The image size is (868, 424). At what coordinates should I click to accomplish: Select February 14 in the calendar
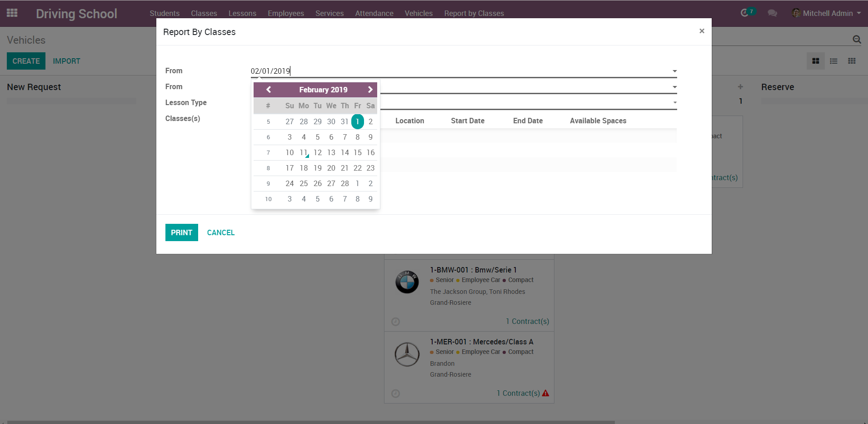344,152
